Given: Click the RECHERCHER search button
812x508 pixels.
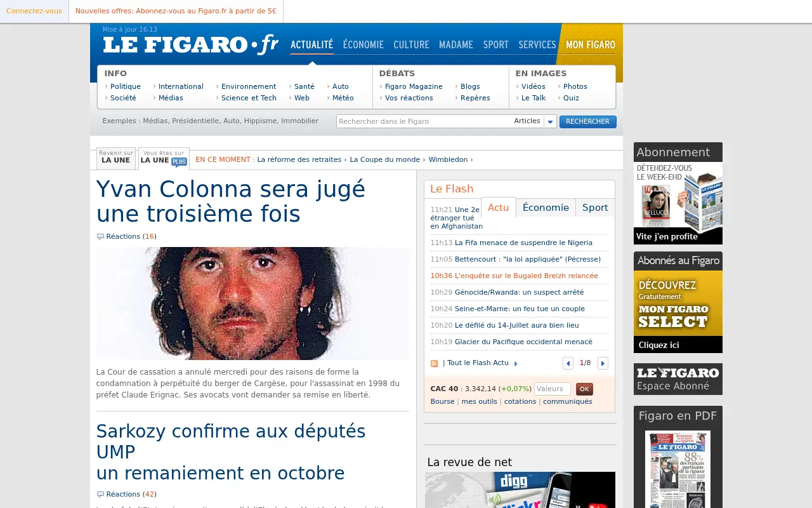Looking at the screenshot, I should point(587,122).
